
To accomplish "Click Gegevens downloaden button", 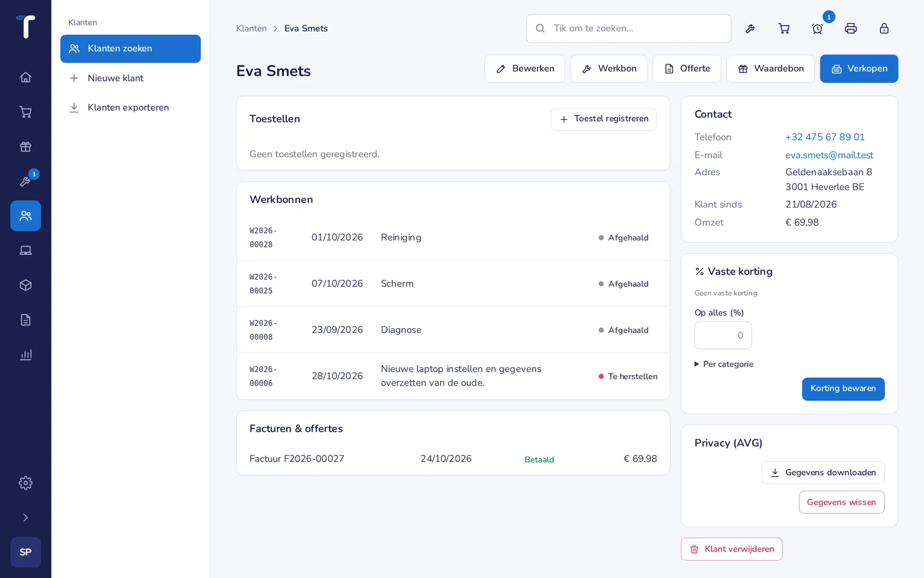I will (x=823, y=473).
